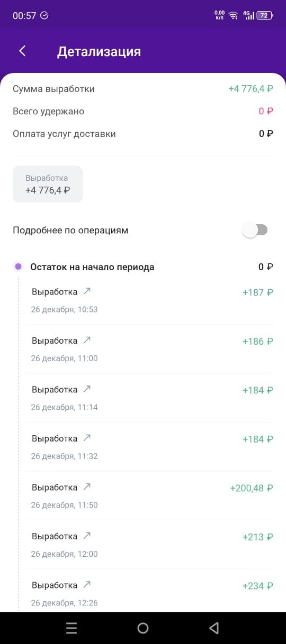The image size is (286, 644).
Task: Go back using the header arrow
Action: coord(22,51)
